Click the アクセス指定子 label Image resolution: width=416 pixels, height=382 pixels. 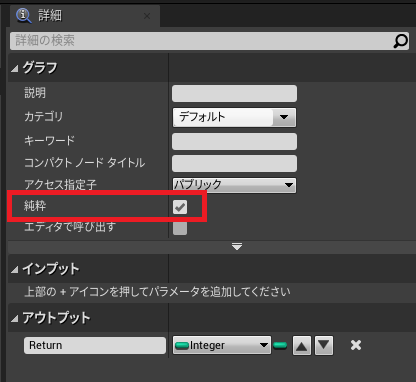pyautogui.click(x=60, y=184)
